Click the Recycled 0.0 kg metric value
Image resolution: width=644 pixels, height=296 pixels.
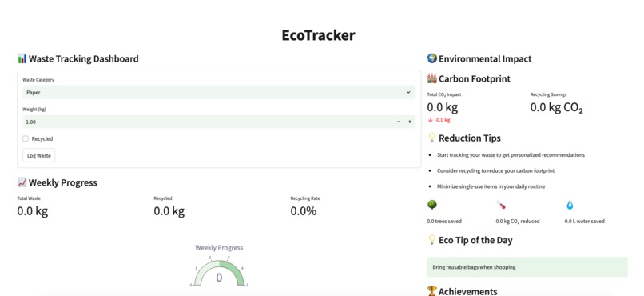pos(169,211)
